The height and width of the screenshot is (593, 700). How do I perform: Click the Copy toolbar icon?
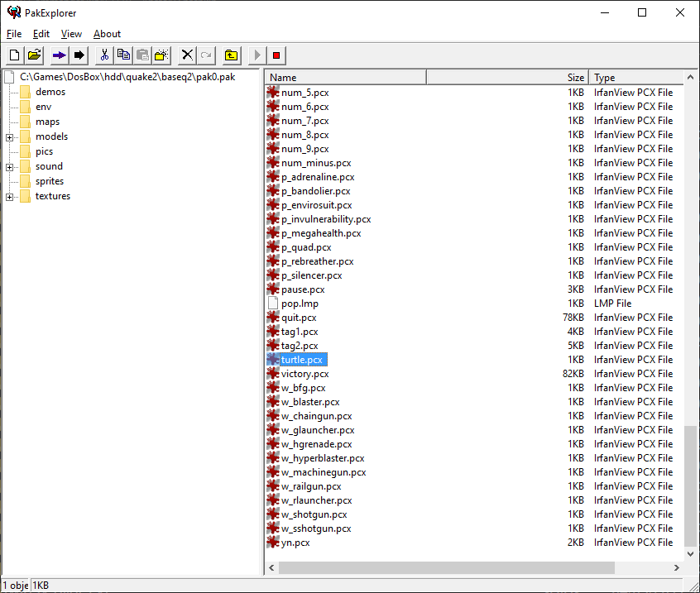pyautogui.click(x=123, y=55)
